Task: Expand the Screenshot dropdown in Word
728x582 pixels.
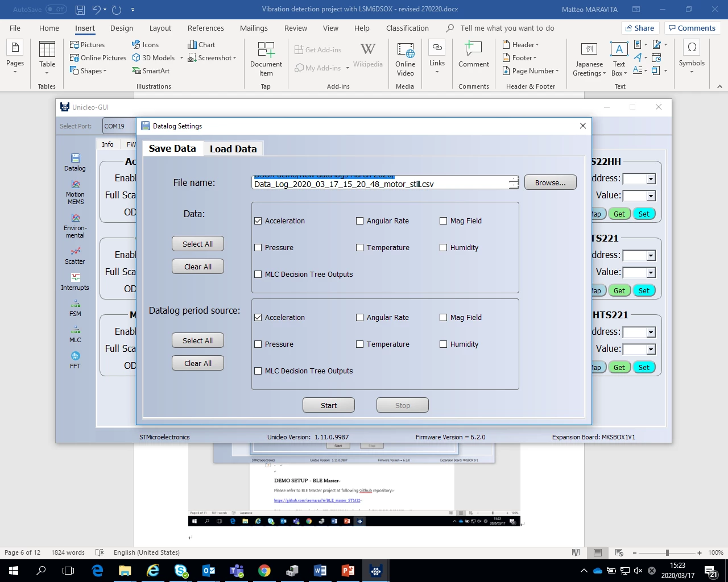Action: pos(212,57)
